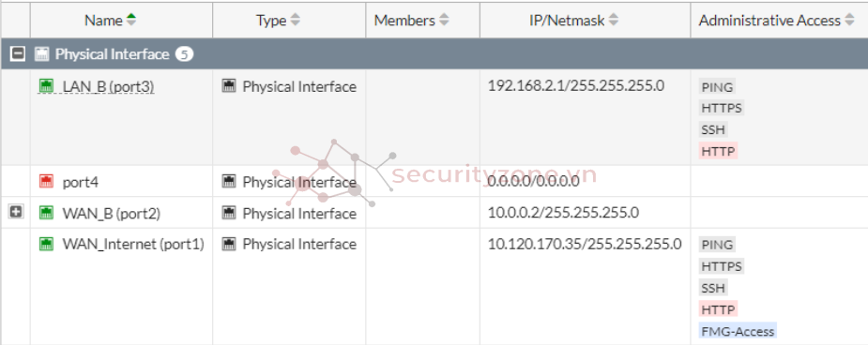Sort by the Type column arrows
The height and width of the screenshot is (345, 868).
295,21
